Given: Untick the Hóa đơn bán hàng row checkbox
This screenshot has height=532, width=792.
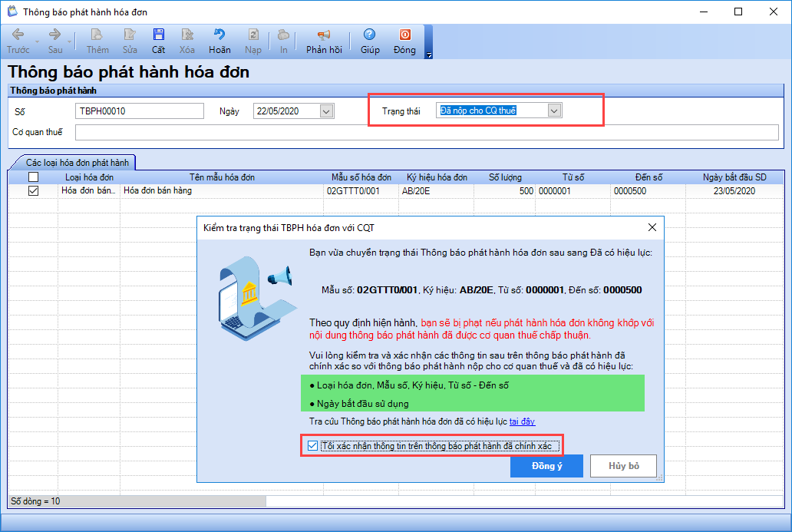Looking at the screenshot, I should [x=33, y=191].
